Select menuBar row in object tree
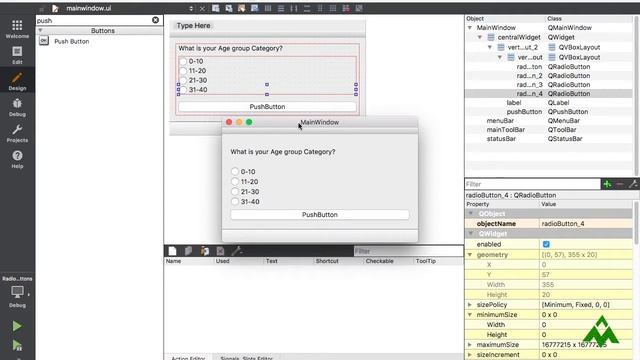640x360 pixels. pos(550,120)
